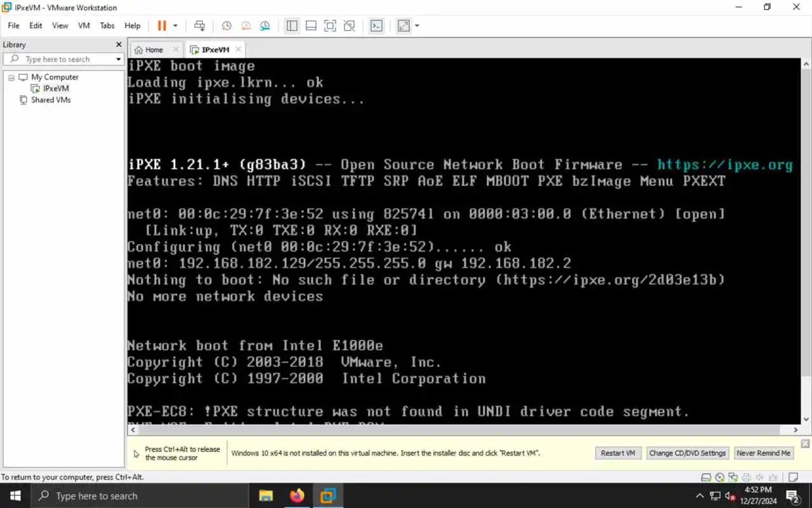
Task: Select Shared VMs in the library
Action: [51, 100]
